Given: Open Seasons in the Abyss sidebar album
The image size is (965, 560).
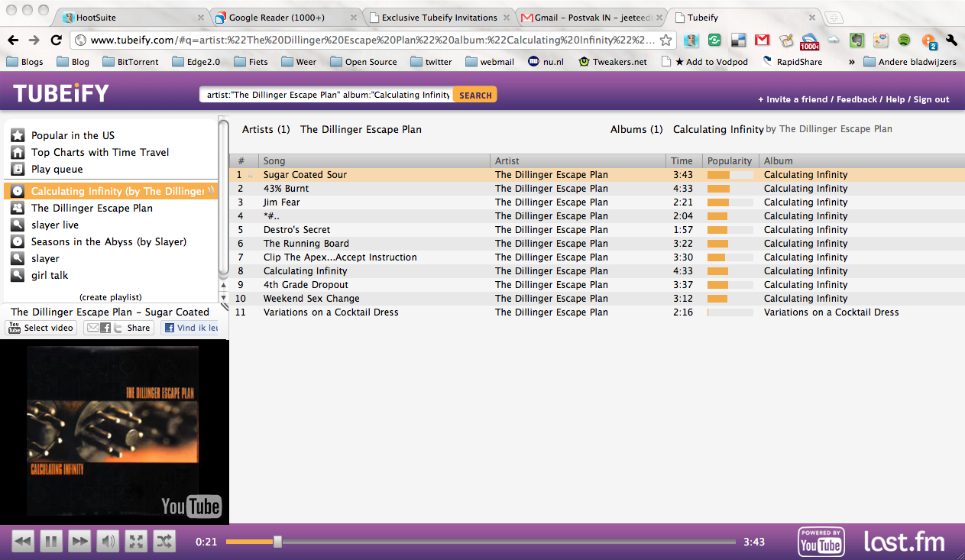Looking at the screenshot, I should click(x=108, y=241).
